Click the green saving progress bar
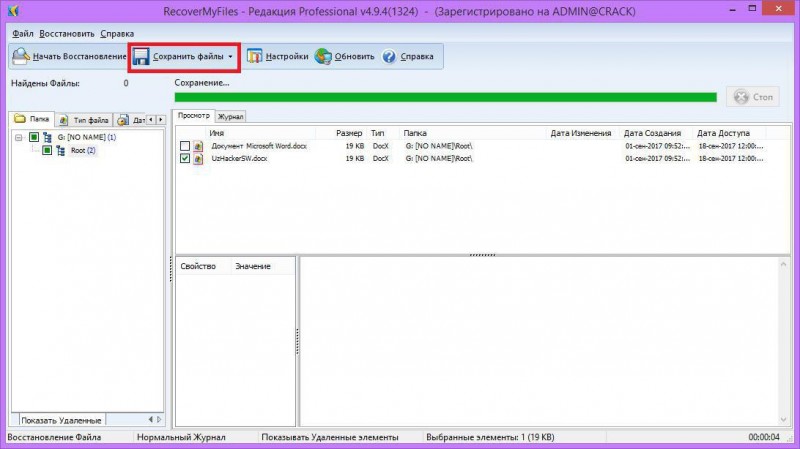 coord(445,97)
